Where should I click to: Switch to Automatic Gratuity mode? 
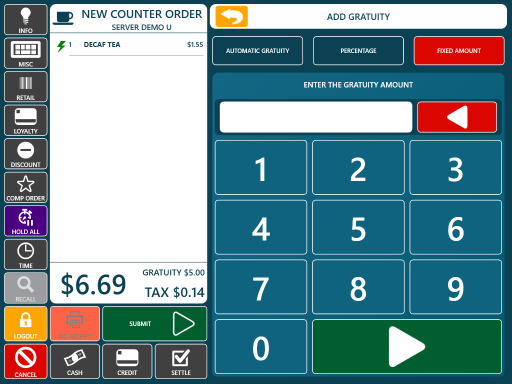coord(257,51)
